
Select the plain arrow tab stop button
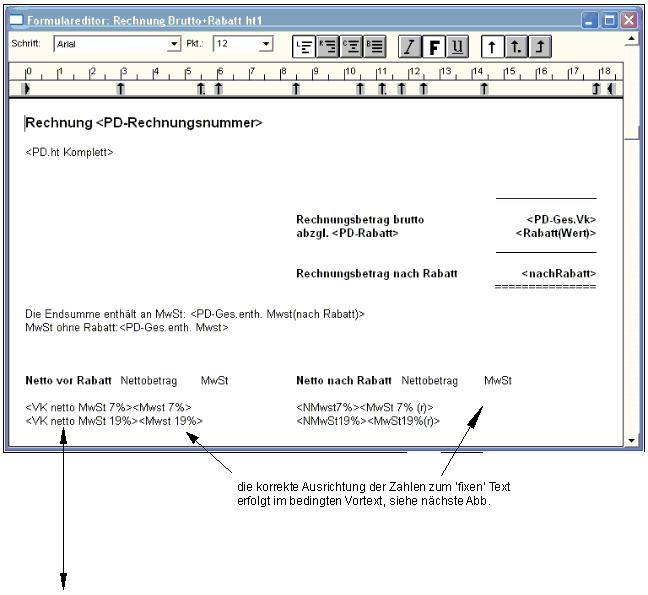coord(492,45)
